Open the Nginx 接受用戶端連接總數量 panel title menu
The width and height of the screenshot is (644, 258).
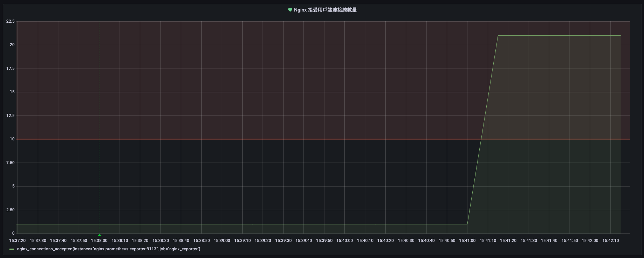(x=325, y=10)
